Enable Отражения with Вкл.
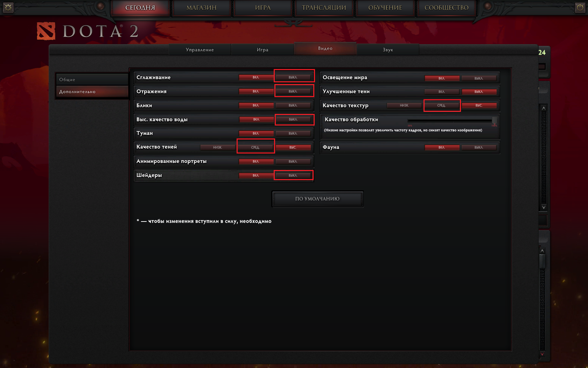Screen dimensions: 588x368 (256, 91)
